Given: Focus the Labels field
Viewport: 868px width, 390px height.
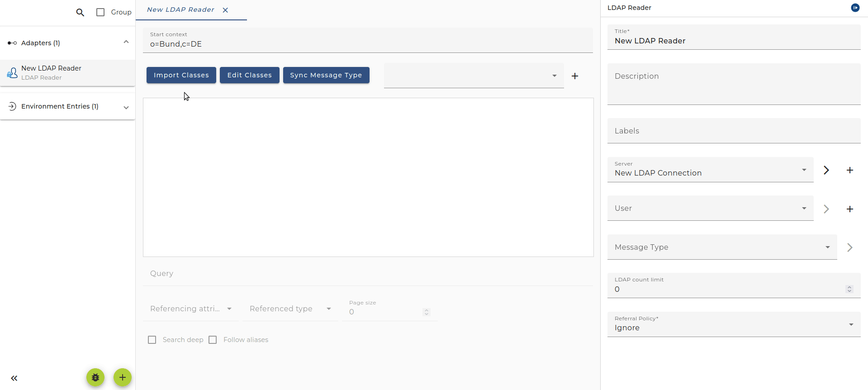Looking at the screenshot, I should click(734, 131).
